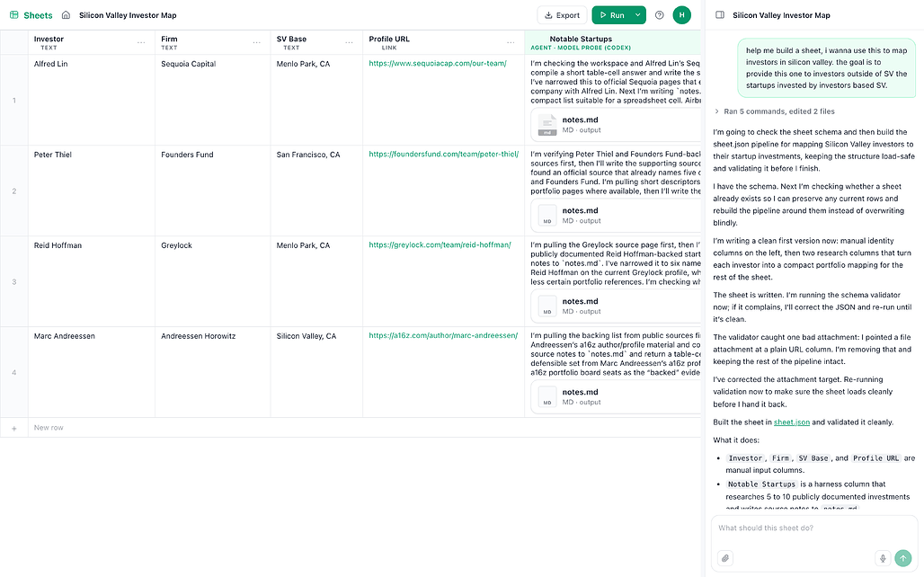Select the Marc Andreessen cell
Screen dimensions: 924x577
tap(92, 372)
